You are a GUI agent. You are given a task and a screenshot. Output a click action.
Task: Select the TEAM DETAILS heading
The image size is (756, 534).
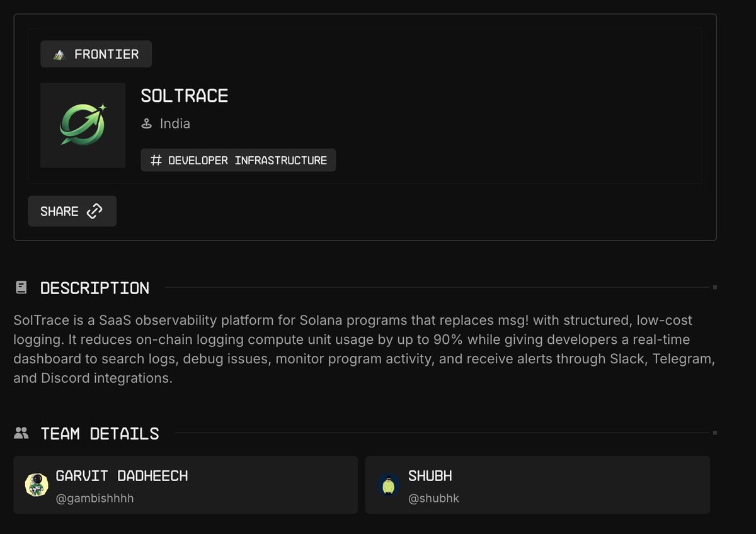(100, 434)
